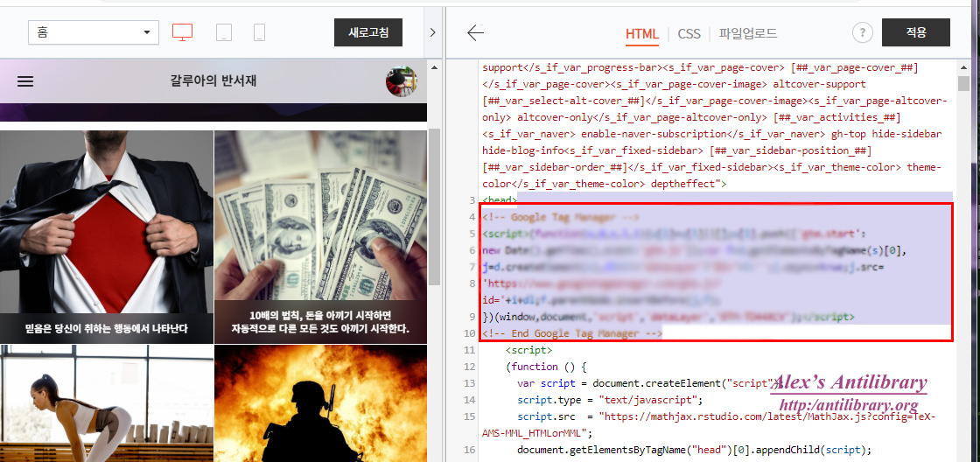Switch preview to desktop monitor view
The height and width of the screenshot is (462, 980).
[182, 31]
